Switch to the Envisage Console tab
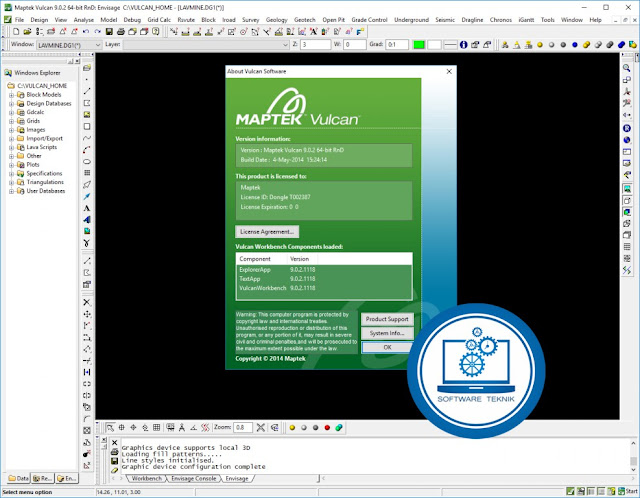The height and width of the screenshot is (498, 640). coord(193,478)
